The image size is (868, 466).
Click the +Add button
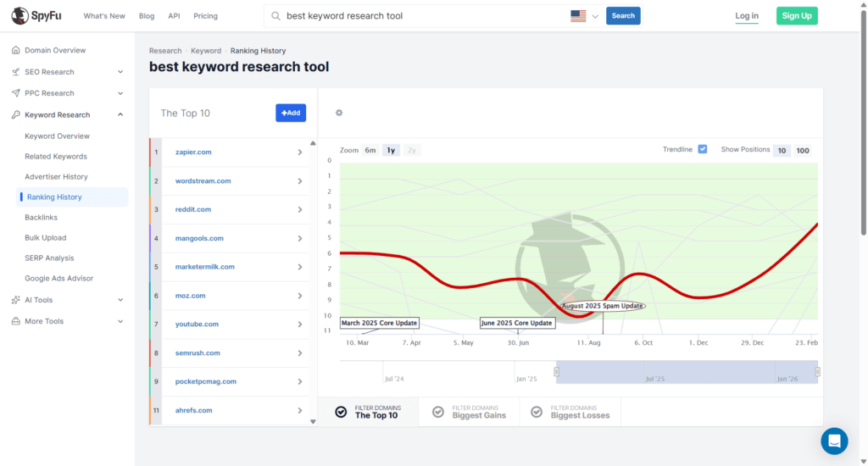point(291,113)
